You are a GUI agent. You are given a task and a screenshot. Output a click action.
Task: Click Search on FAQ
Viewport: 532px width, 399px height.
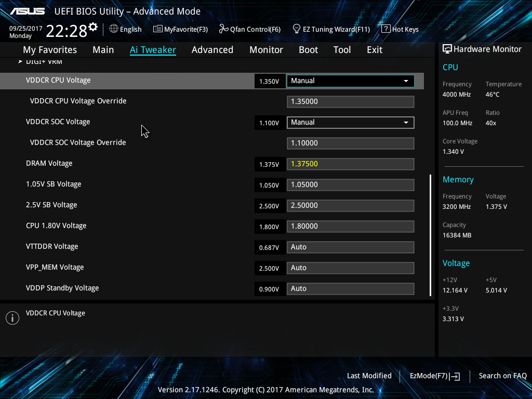502,376
